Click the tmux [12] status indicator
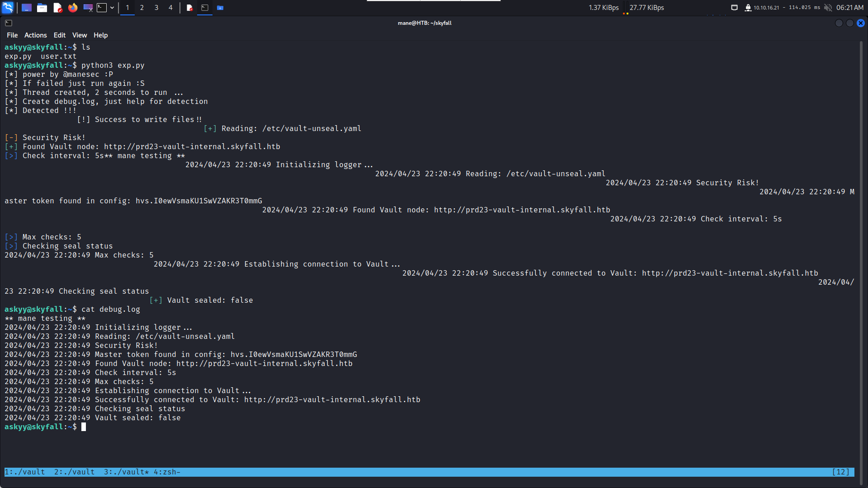Screen dimensions: 868x488 click(x=841, y=472)
